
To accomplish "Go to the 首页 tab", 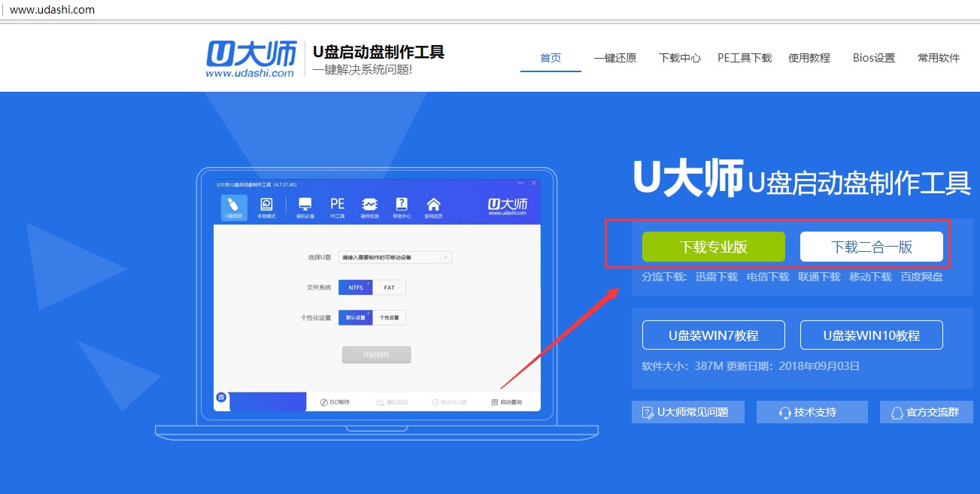I will pos(551,58).
